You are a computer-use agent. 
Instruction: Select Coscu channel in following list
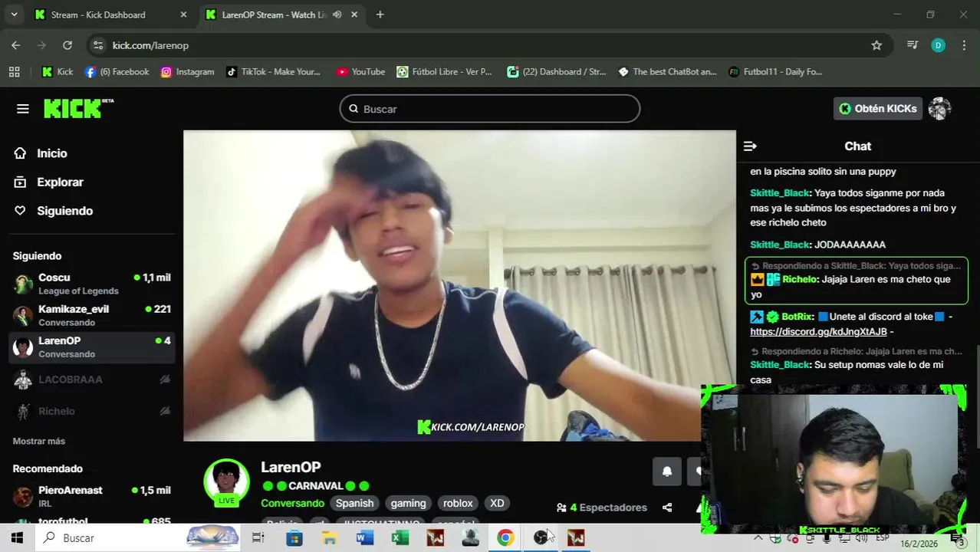click(x=92, y=284)
